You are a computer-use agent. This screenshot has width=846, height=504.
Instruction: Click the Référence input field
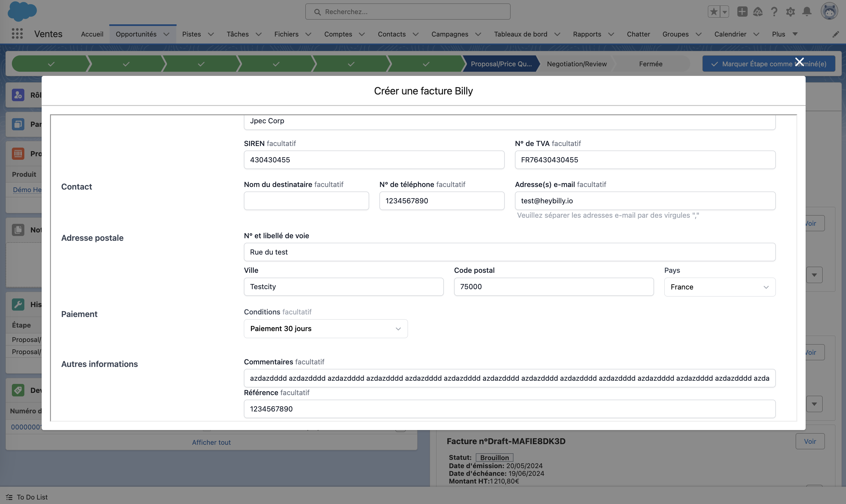pos(510,409)
